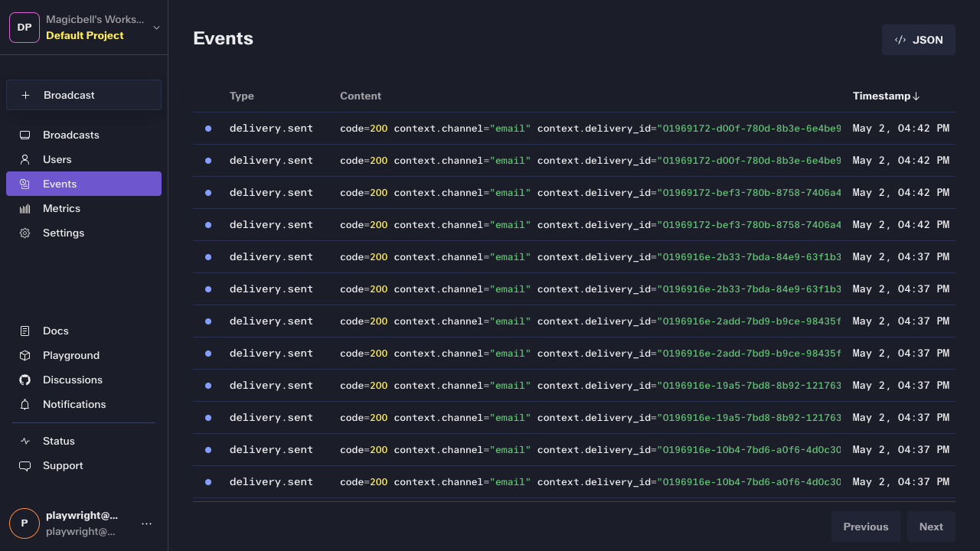The image size is (980, 551).
Task: Go to the Previous page
Action: pos(866,527)
